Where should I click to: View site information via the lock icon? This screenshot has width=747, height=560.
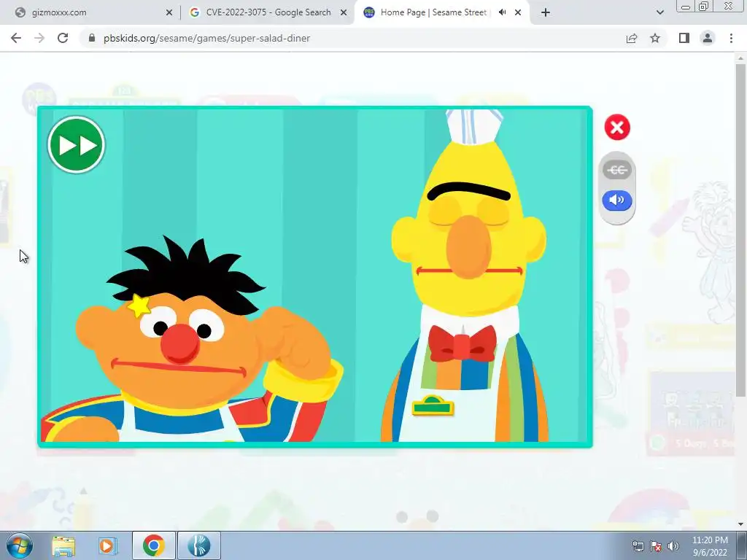tap(92, 38)
